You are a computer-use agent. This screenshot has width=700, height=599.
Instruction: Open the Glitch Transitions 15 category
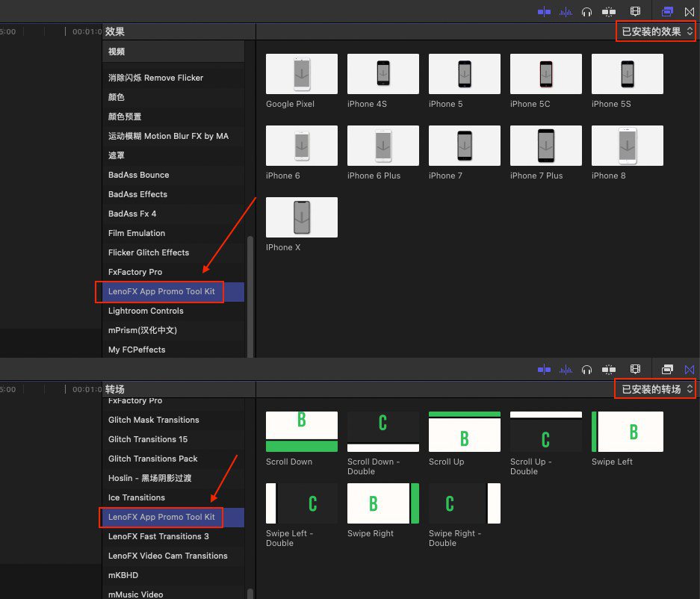pyautogui.click(x=173, y=439)
